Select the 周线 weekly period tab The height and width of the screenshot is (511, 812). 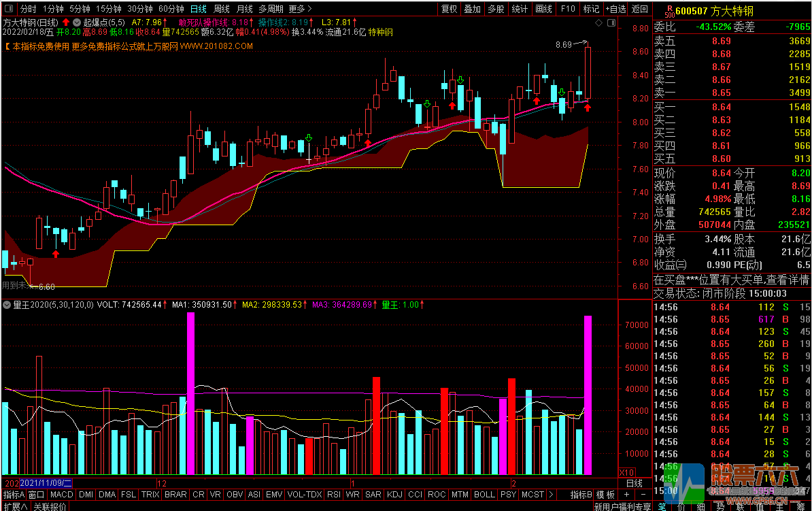(x=222, y=9)
